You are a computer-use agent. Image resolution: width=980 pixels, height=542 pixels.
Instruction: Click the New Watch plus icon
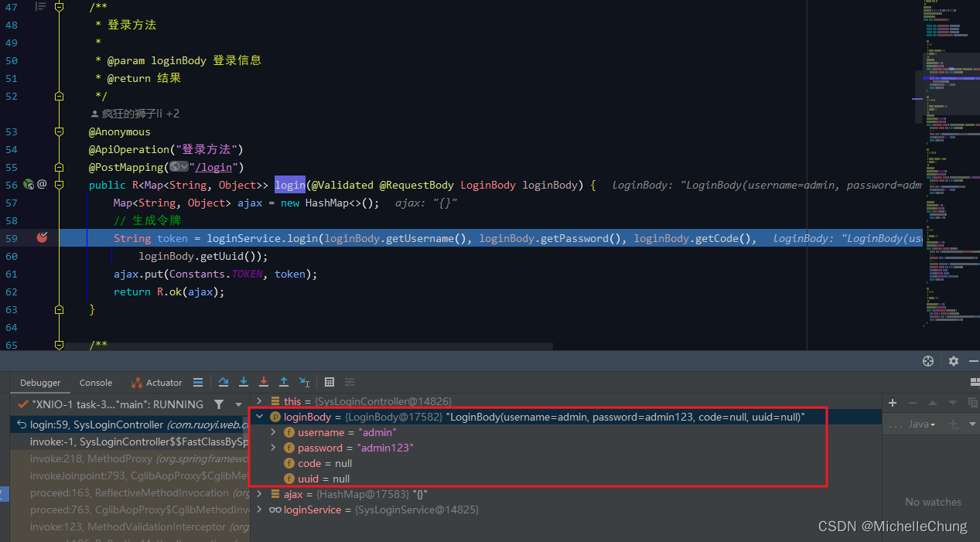click(x=893, y=403)
